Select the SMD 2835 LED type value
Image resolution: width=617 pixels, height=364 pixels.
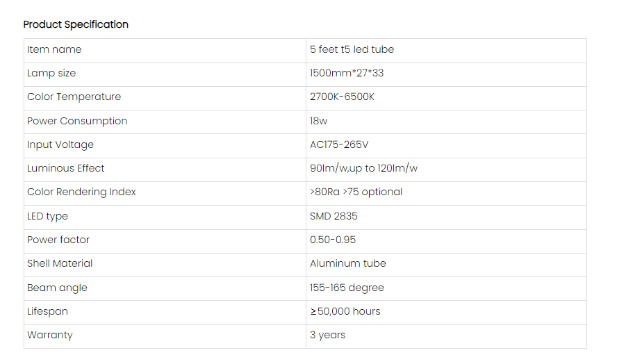[x=334, y=216]
